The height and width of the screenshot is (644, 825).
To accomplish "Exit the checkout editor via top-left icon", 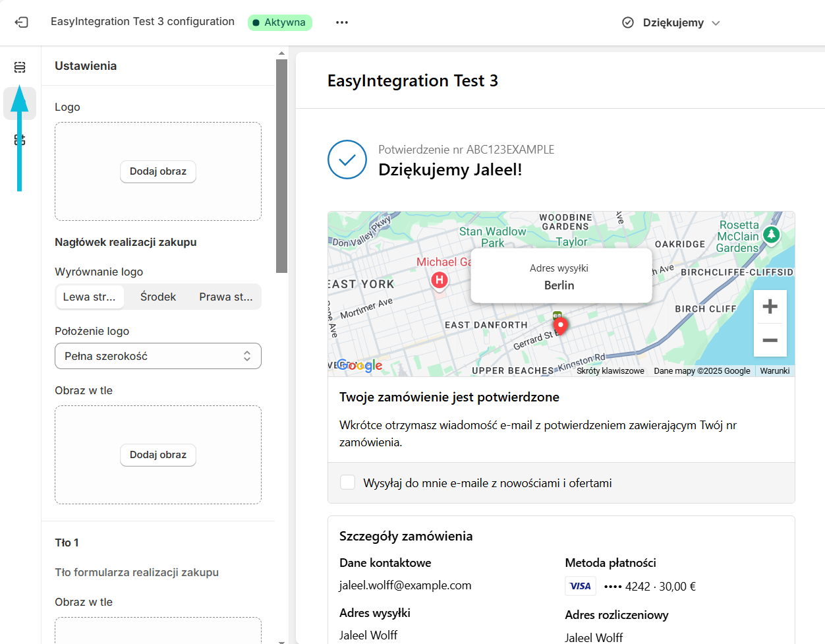I will tap(21, 22).
